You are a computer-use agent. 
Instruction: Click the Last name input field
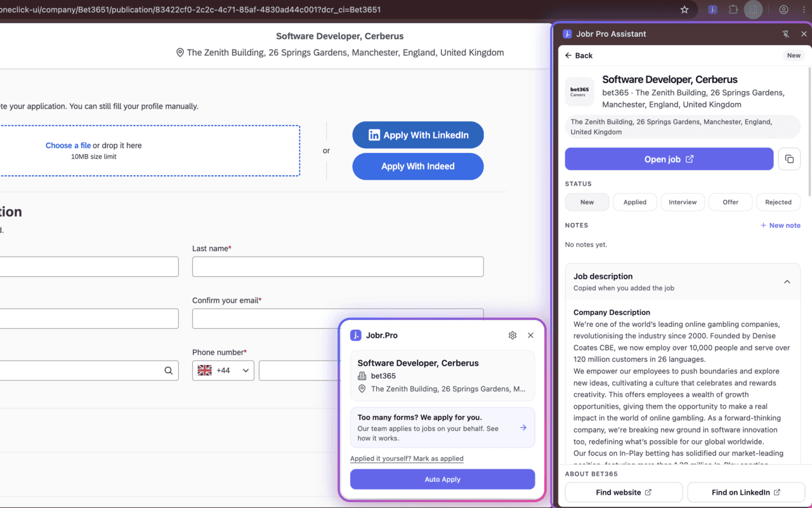pos(338,267)
